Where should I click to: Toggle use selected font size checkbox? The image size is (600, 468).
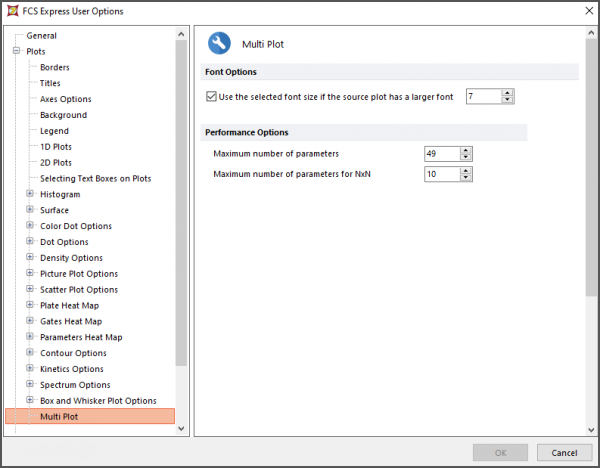pyautogui.click(x=211, y=96)
